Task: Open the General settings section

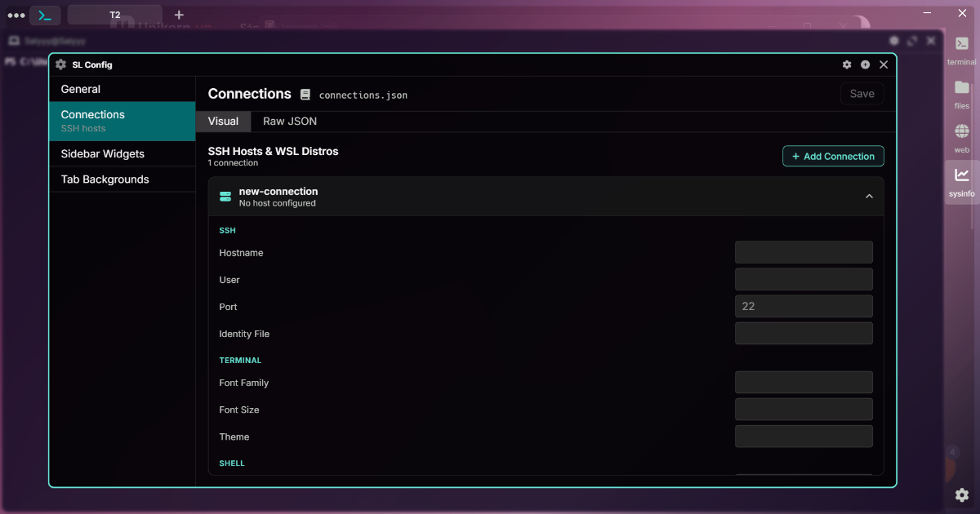Action: (80, 89)
